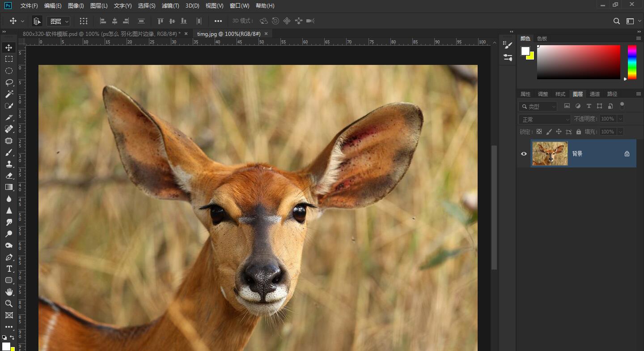Hide the 背景 layer with eye icon
Viewport: 644px width, 351px height.
click(x=524, y=154)
